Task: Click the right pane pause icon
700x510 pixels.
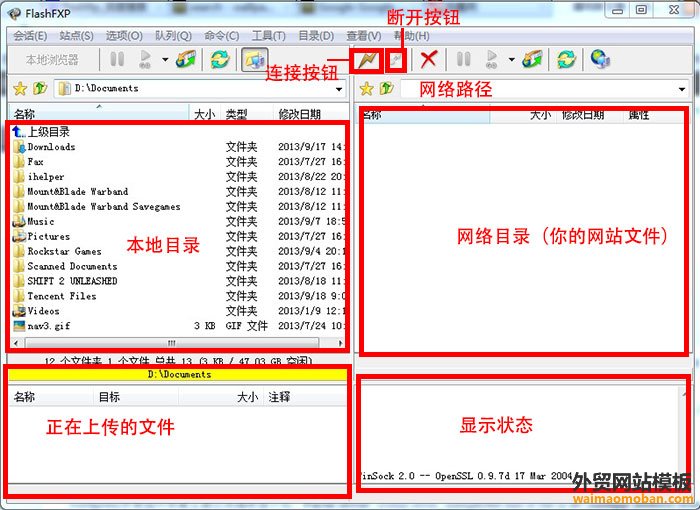Action: coord(463,59)
